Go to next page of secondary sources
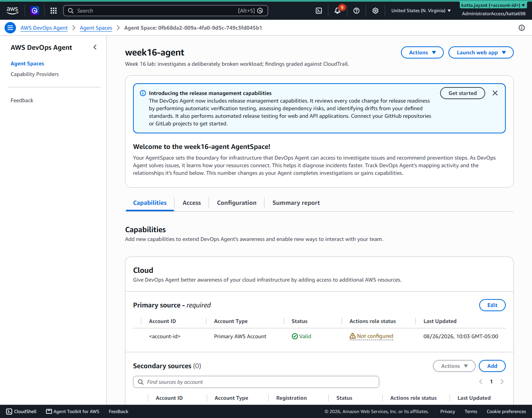The width and height of the screenshot is (532, 418). coord(502,382)
